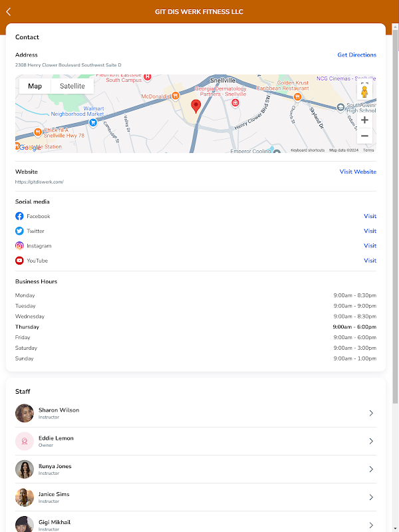
Task: Click the Thursday business hours row
Action: point(196,327)
